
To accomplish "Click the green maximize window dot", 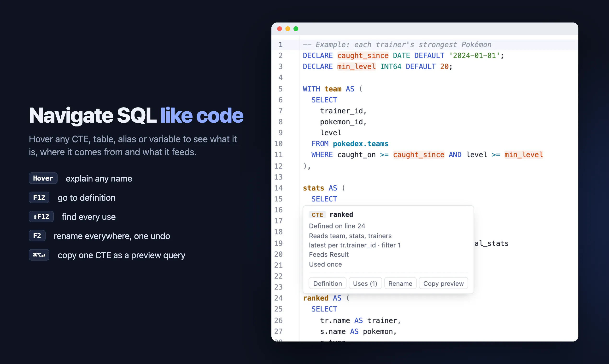I will 296,29.
